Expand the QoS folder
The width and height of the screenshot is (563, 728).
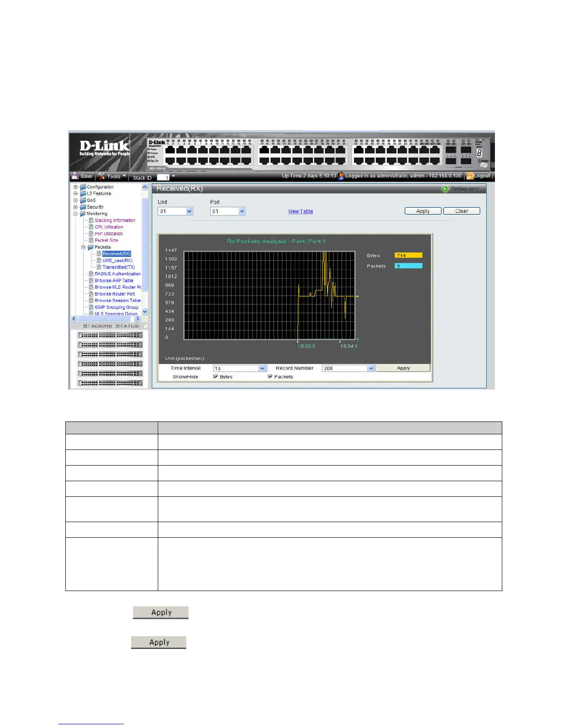[75, 200]
